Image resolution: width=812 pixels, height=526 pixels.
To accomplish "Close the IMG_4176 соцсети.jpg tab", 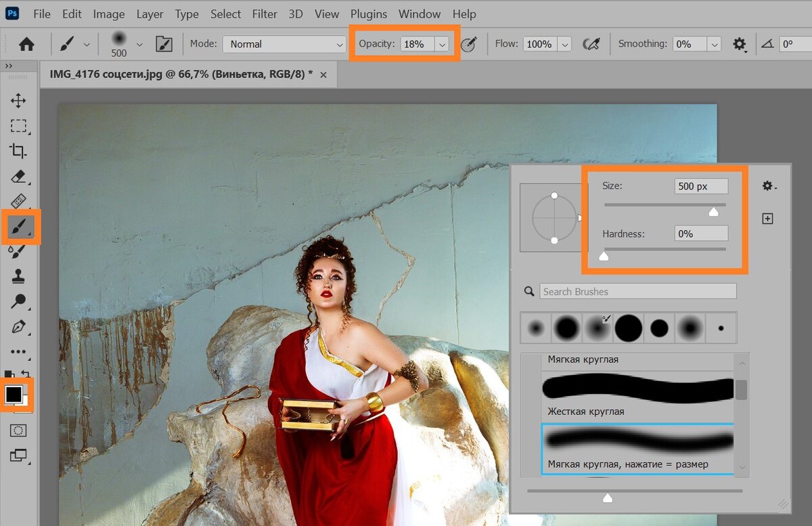I will [323, 75].
